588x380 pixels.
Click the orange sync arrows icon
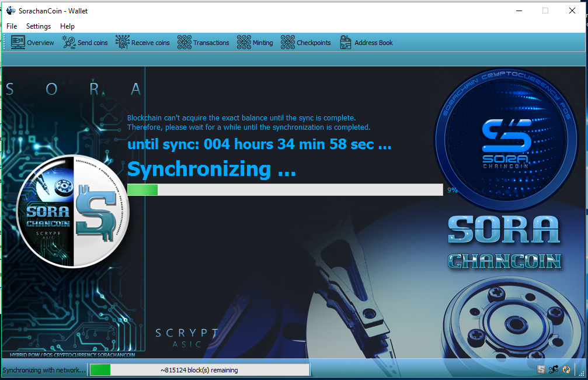tap(566, 369)
